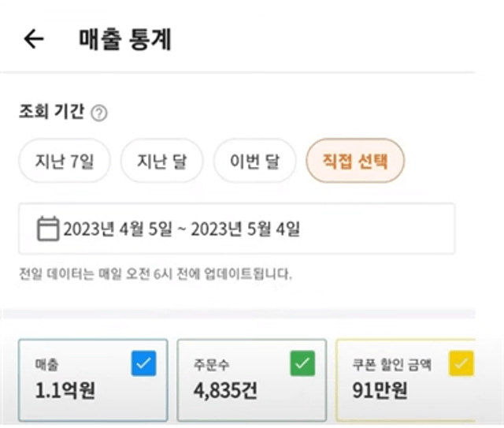Select the 지난 달 period filter
The width and height of the screenshot is (504, 428).
tap(161, 161)
